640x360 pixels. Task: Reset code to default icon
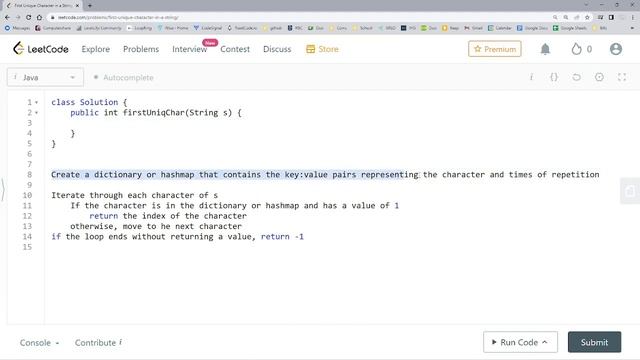click(x=576, y=77)
